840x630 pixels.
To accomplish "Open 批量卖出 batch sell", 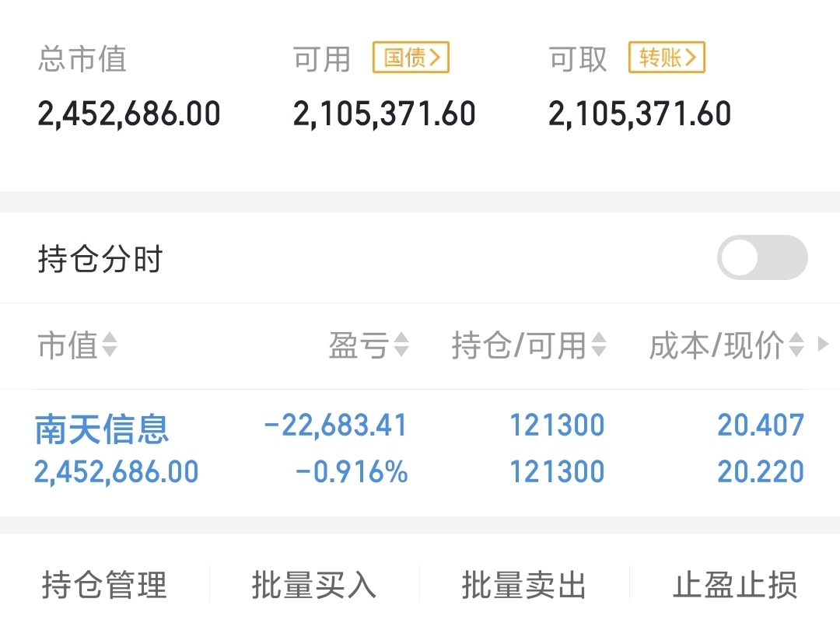I will click(524, 584).
